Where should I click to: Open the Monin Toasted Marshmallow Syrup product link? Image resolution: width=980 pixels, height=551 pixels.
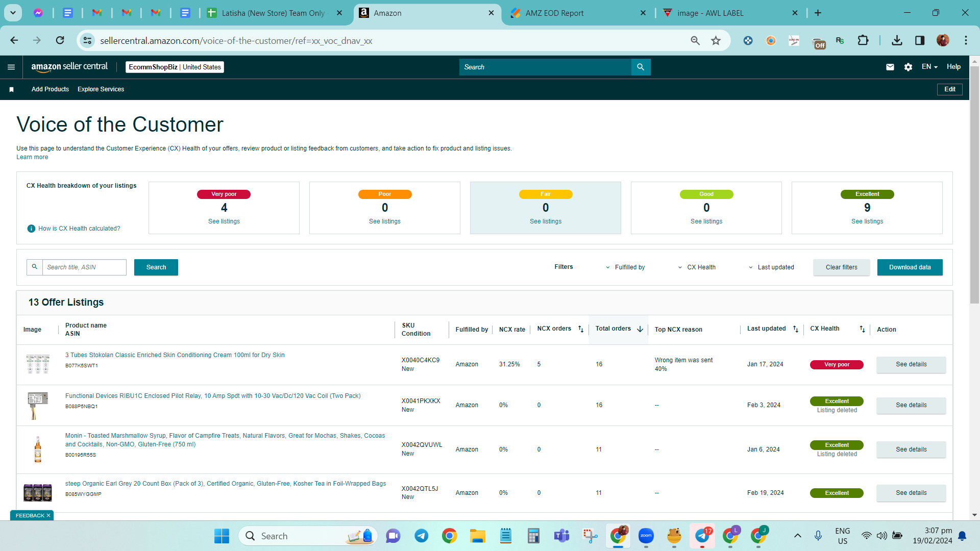click(x=225, y=440)
